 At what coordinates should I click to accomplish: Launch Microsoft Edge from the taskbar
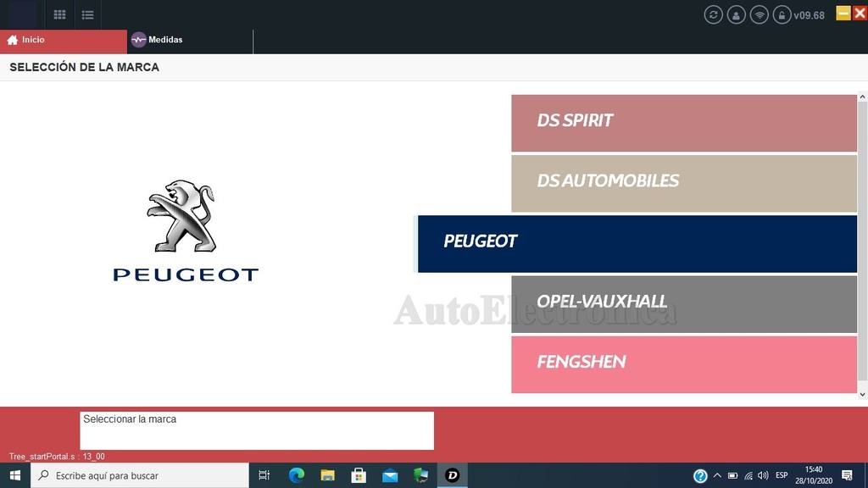pos(296,475)
